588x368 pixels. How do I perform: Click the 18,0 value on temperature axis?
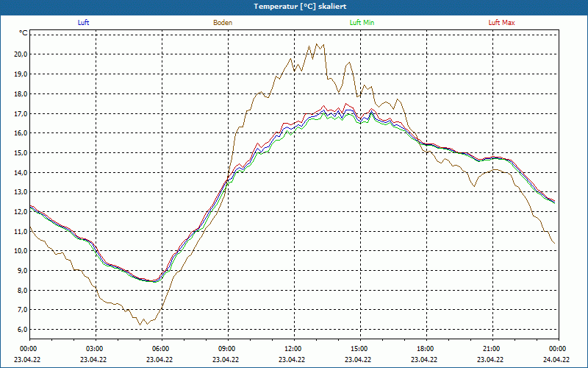(21, 94)
